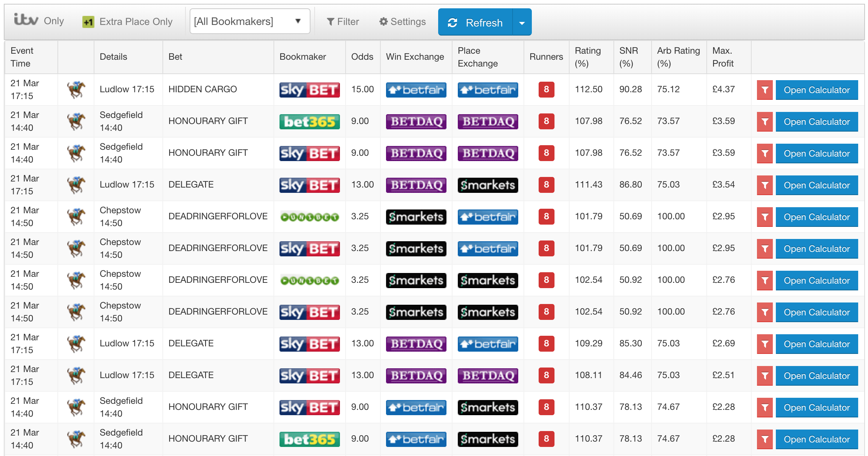Open the Filter menu
Screen dimensions: 868x456
pyautogui.click(x=343, y=22)
